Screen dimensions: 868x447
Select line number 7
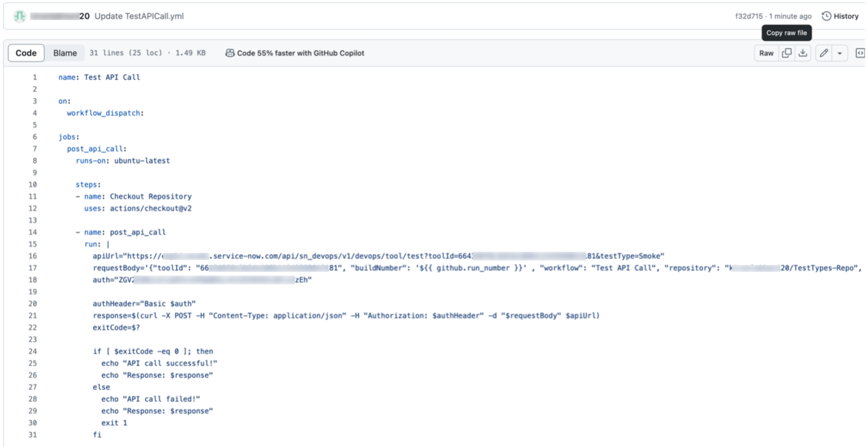[34, 149]
